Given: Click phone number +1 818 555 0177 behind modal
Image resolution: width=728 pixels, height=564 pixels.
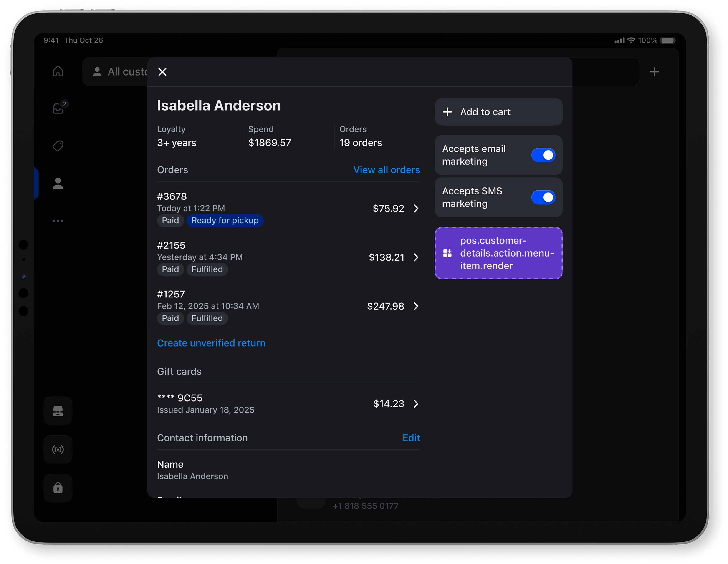Looking at the screenshot, I should (x=366, y=506).
